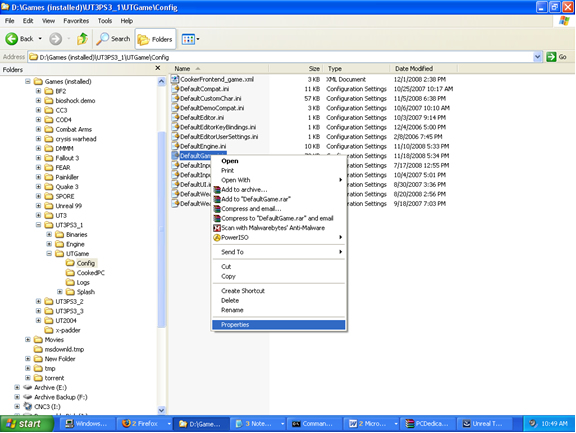Image resolution: width=576 pixels, height=433 pixels.
Task: Expand the Send To submenu
Action: pos(279,252)
